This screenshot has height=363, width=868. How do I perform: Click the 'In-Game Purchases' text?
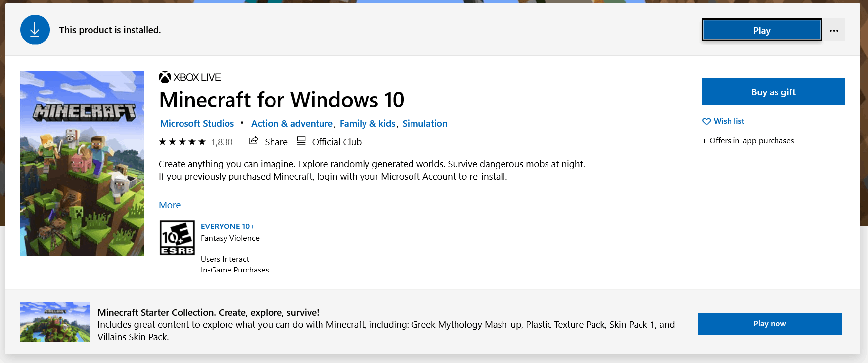tap(235, 270)
